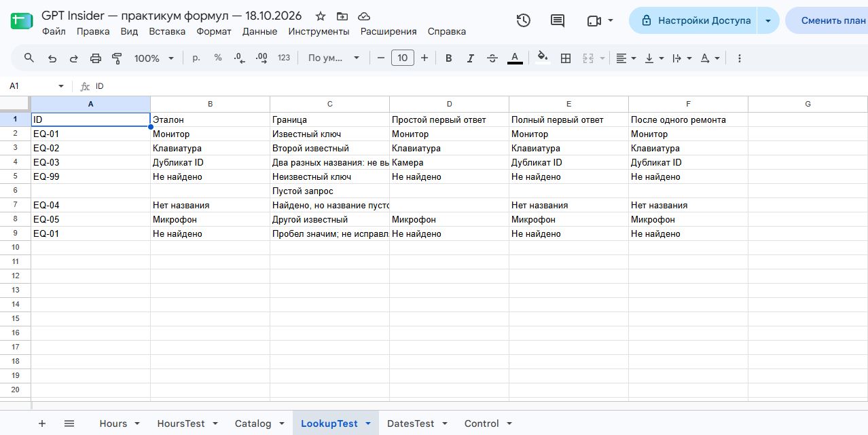868x435 pixels.
Task: Open horizontal align options
Action: point(626,58)
